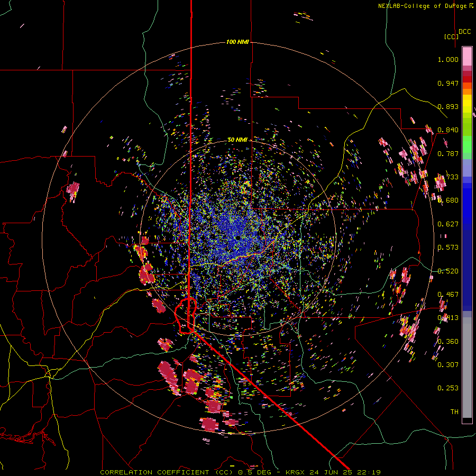The width and height of the screenshot is (476, 476).
Task: Click the CORRELATION COEFFICIENT product title text
Action: pos(154,472)
